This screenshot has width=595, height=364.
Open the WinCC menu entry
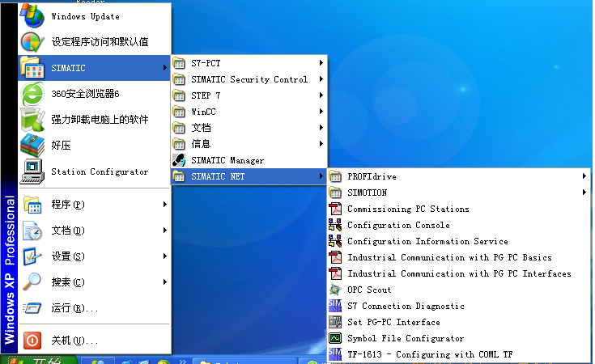(249, 112)
